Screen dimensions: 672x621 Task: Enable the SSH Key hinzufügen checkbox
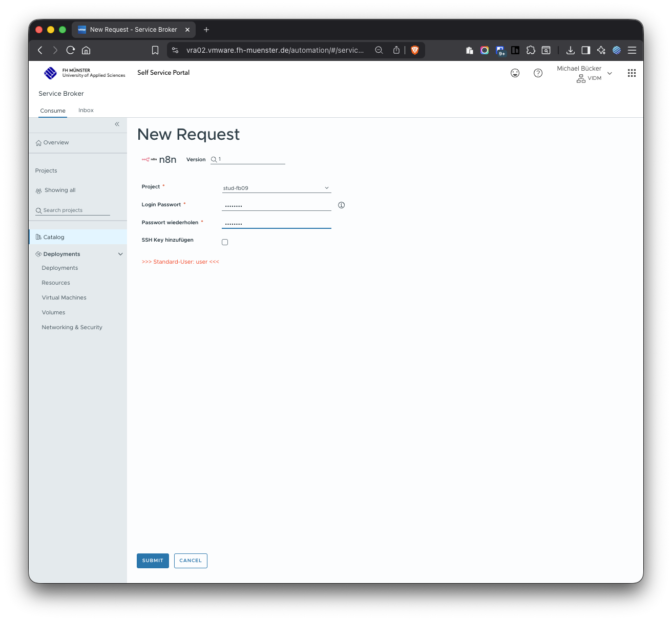click(225, 242)
